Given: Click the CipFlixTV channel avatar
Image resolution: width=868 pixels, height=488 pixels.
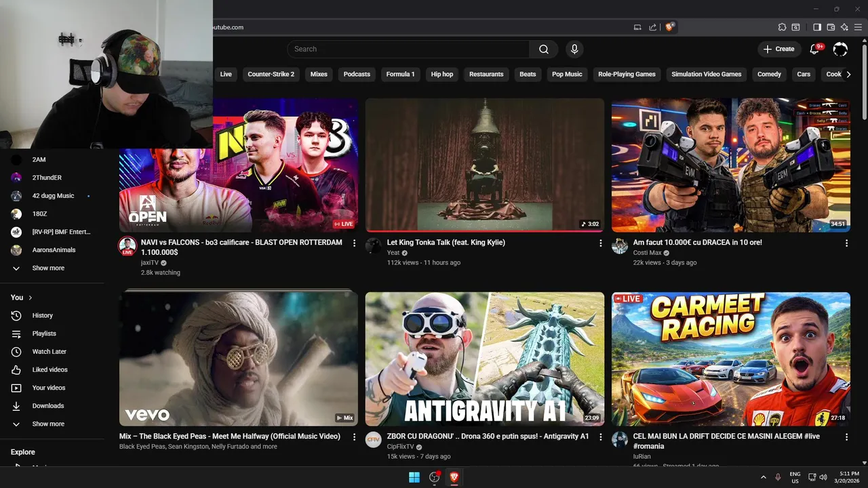Looking at the screenshot, I should pyautogui.click(x=374, y=439).
